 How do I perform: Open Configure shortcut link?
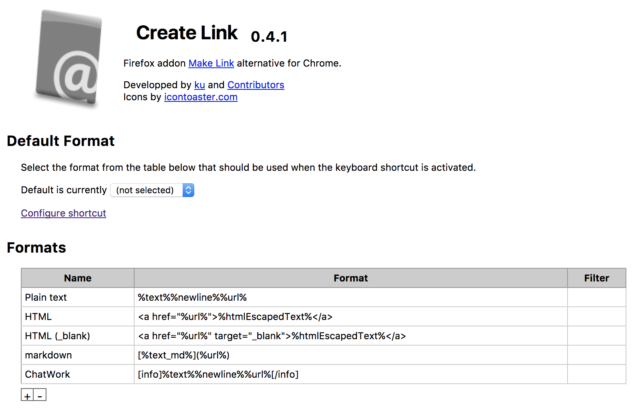tap(63, 213)
